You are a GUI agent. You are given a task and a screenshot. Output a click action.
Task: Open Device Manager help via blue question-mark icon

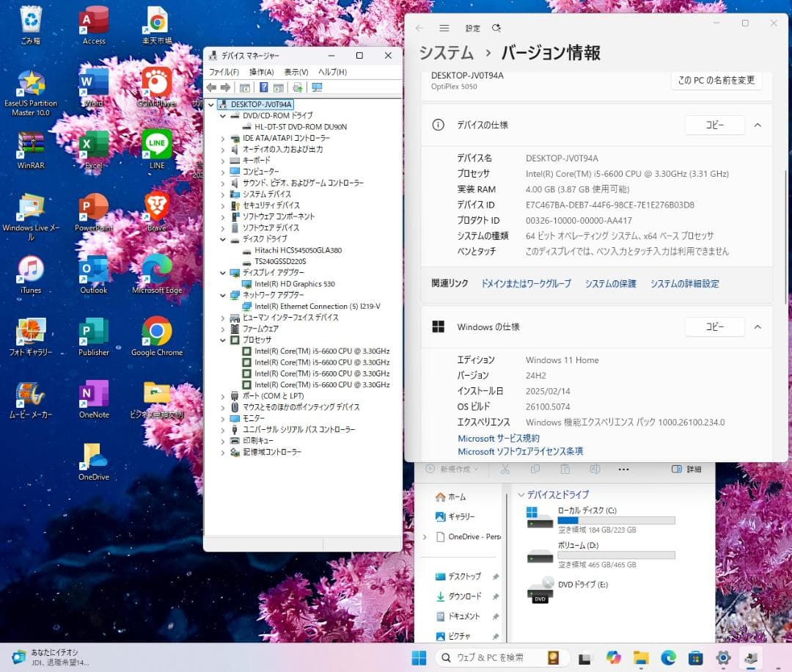pos(265,87)
